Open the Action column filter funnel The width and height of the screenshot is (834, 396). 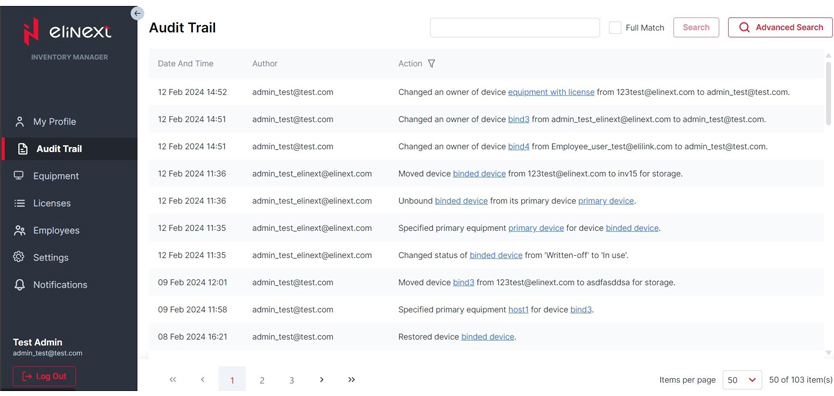coord(431,63)
